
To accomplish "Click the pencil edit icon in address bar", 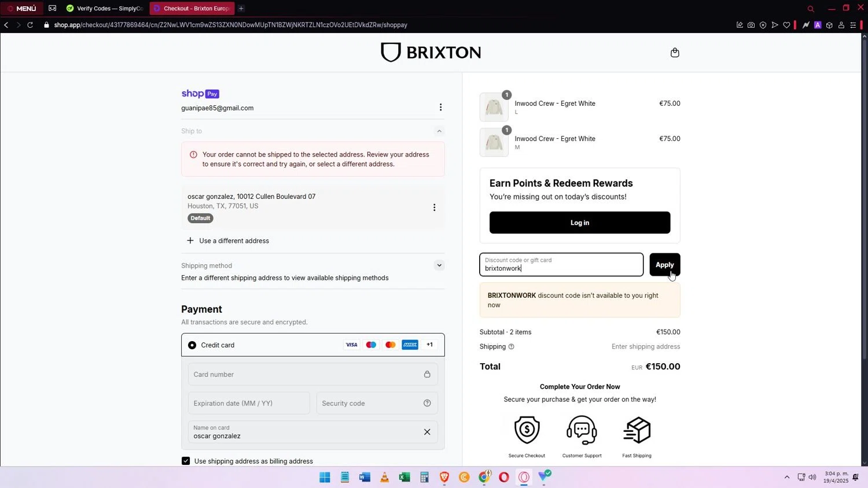I will [x=740, y=25].
